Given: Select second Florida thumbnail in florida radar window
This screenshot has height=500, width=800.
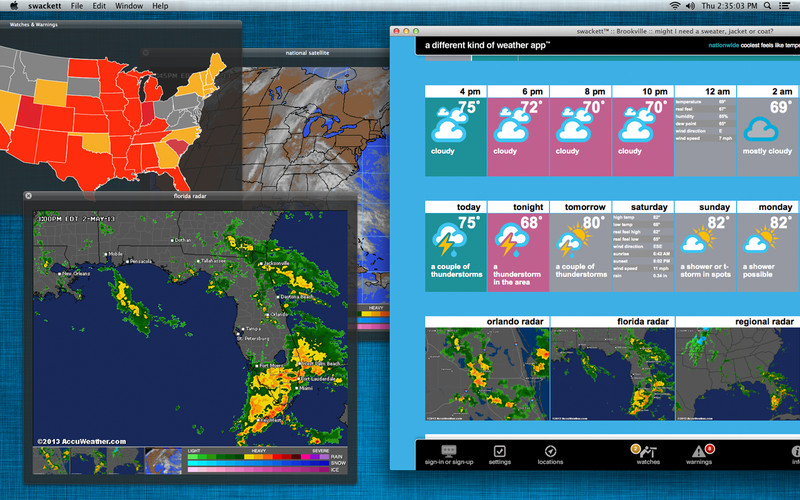Looking at the screenshot, I should 89,461.
